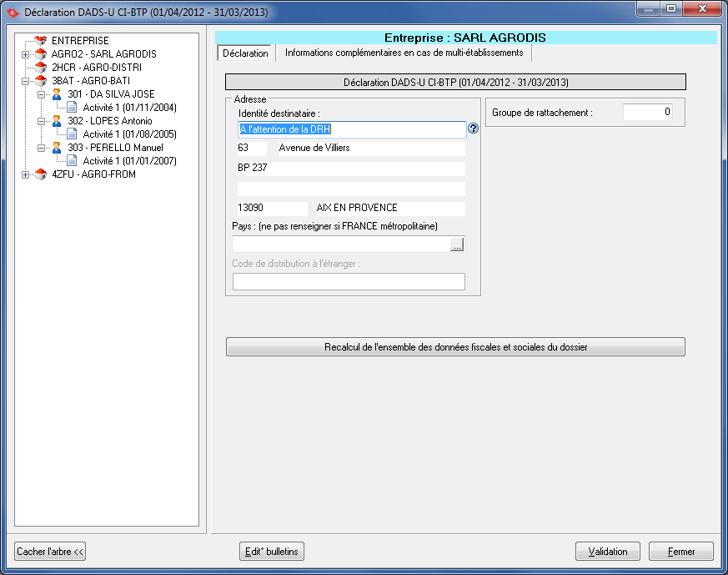The image size is (728, 575).
Task: Open help icon beside Identité destinataire field
Action: [474, 129]
